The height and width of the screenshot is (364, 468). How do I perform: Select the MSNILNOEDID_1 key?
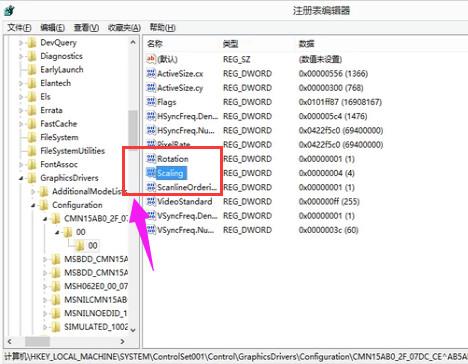tap(96, 313)
